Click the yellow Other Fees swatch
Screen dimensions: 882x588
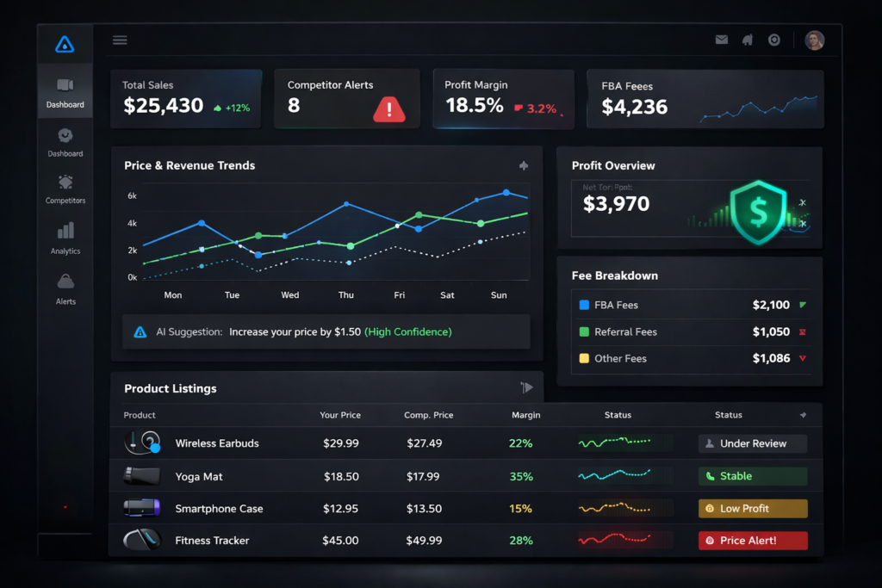584,358
